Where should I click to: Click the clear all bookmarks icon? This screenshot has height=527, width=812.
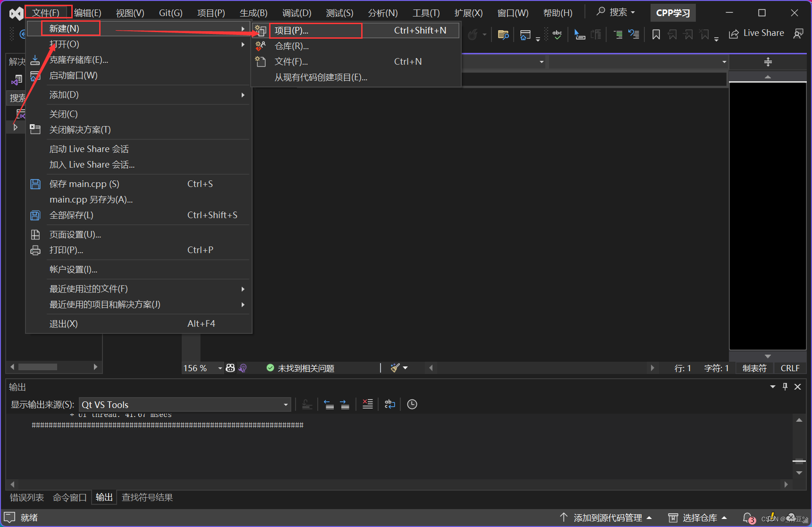click(704, 34)
